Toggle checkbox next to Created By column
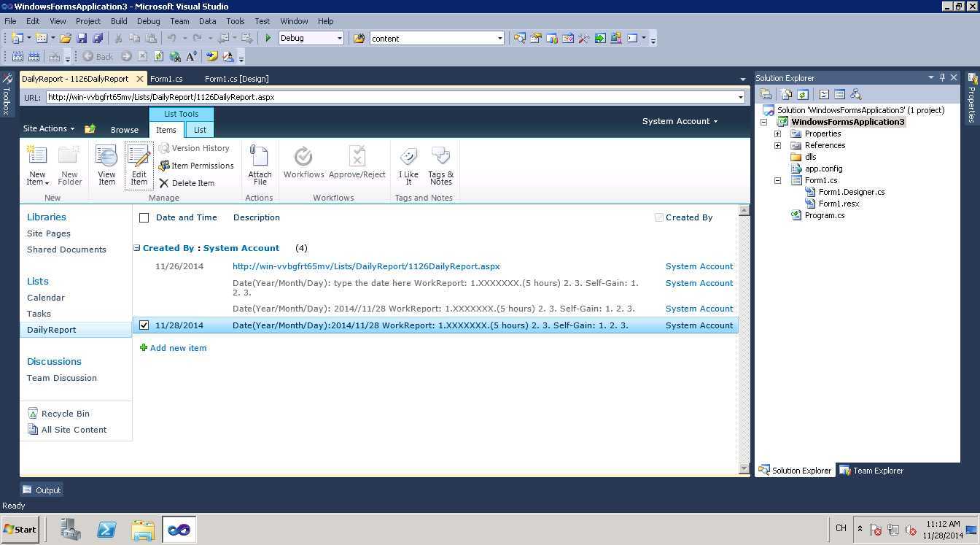The width and height of the screenshot is (980, 545). coord(658,217)
